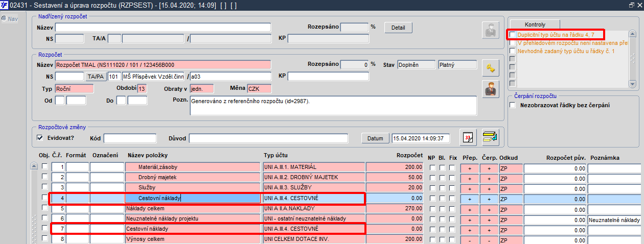The height and width of the screenshot is (244, 644).
Task: Click the 270.00 Rozpočet value
Action: click(x=396, y=209)
